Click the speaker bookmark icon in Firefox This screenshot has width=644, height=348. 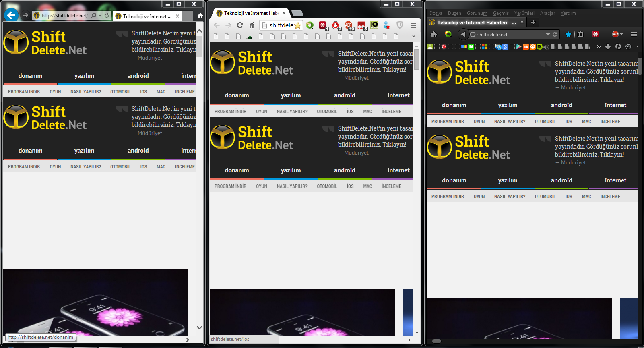(546, 47)
